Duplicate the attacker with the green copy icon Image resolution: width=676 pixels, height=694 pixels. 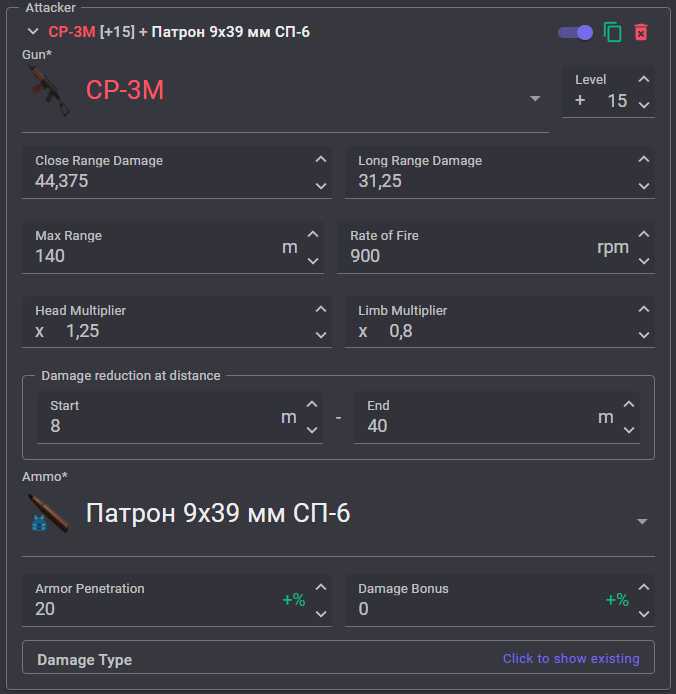click(x=613, y=32)
